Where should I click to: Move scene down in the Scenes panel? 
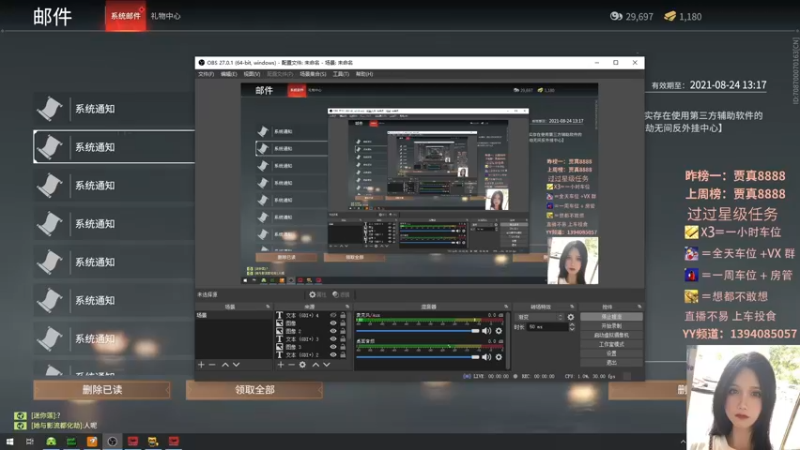[236, 365]
